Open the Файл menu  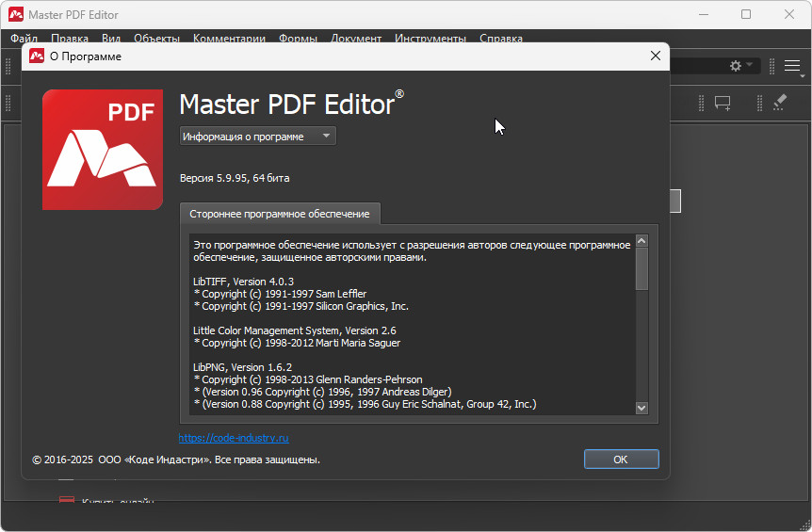pos(24,39)
